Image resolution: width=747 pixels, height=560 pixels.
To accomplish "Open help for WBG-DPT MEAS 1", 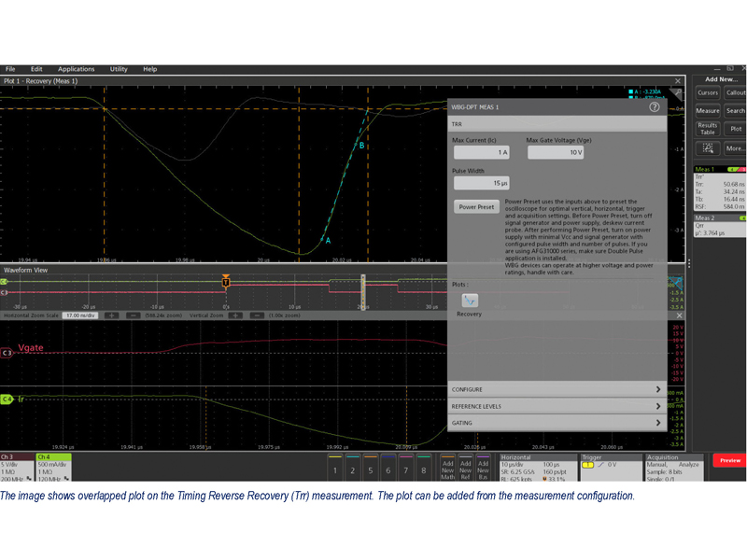I will coord(655,107).
